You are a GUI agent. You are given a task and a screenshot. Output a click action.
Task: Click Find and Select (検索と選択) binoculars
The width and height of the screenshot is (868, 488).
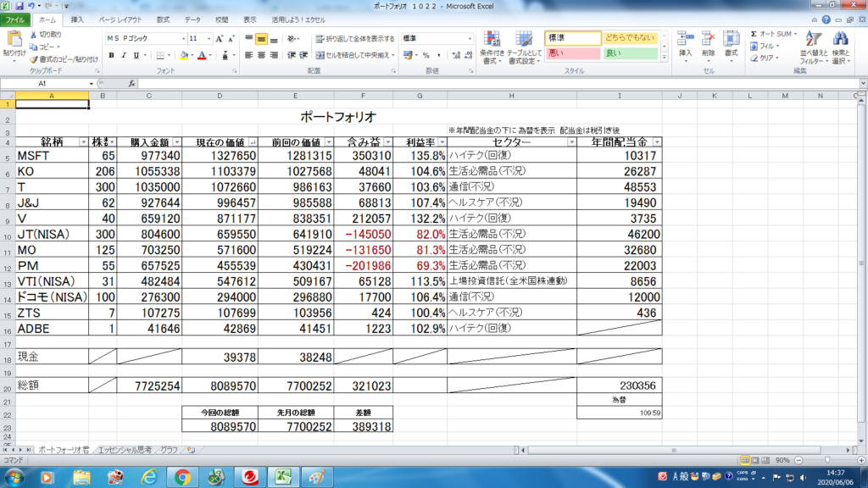tap(840, 47)
